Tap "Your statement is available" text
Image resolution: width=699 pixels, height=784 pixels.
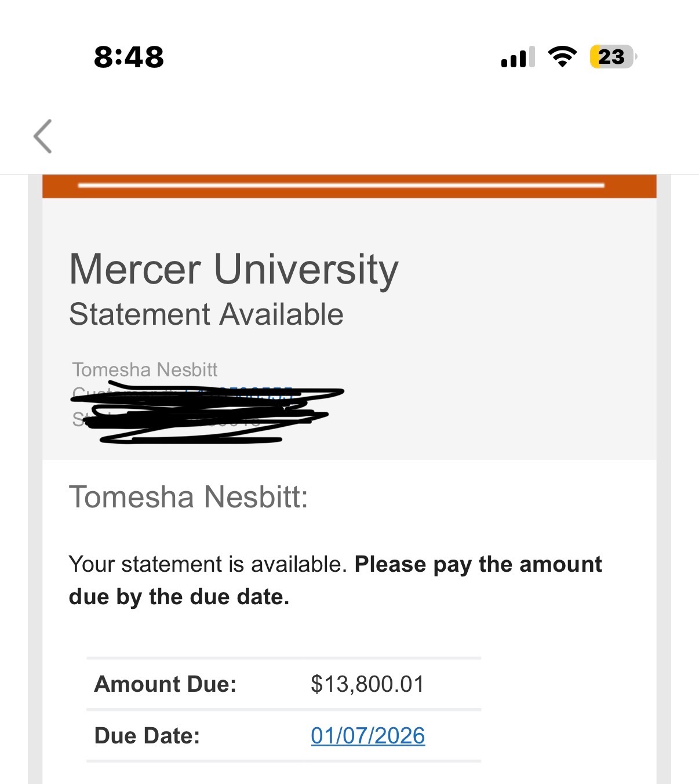coord(207,564)
